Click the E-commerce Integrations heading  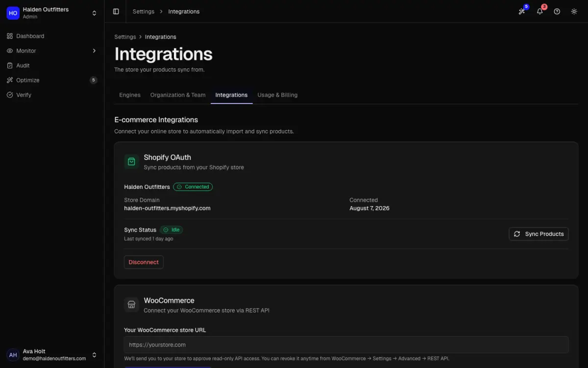click(156, 120)
